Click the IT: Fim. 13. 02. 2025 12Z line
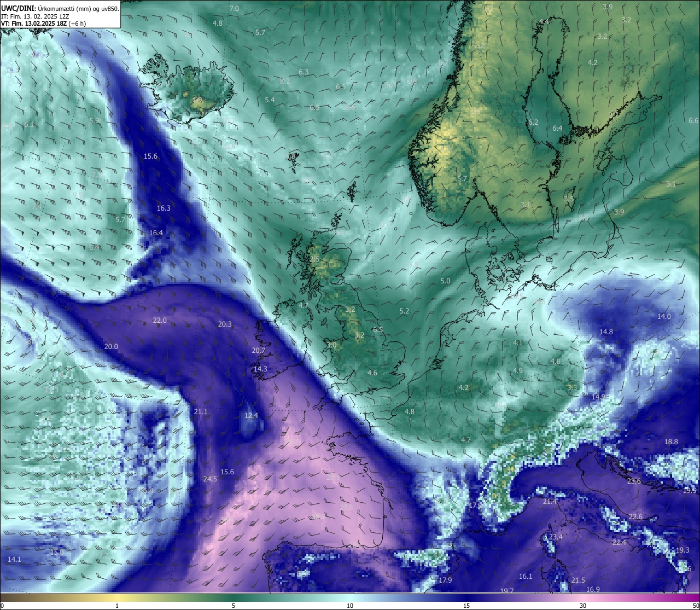 [35, 16]
